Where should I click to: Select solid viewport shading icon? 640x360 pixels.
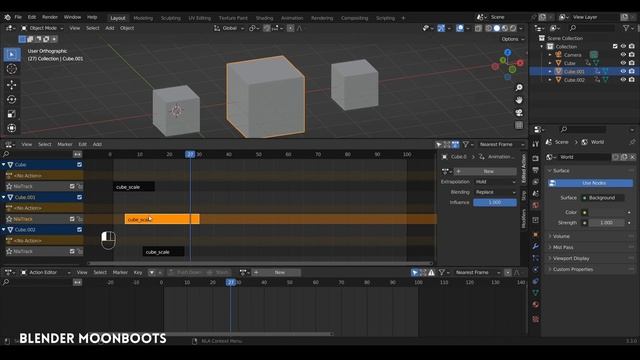point(497,28)
